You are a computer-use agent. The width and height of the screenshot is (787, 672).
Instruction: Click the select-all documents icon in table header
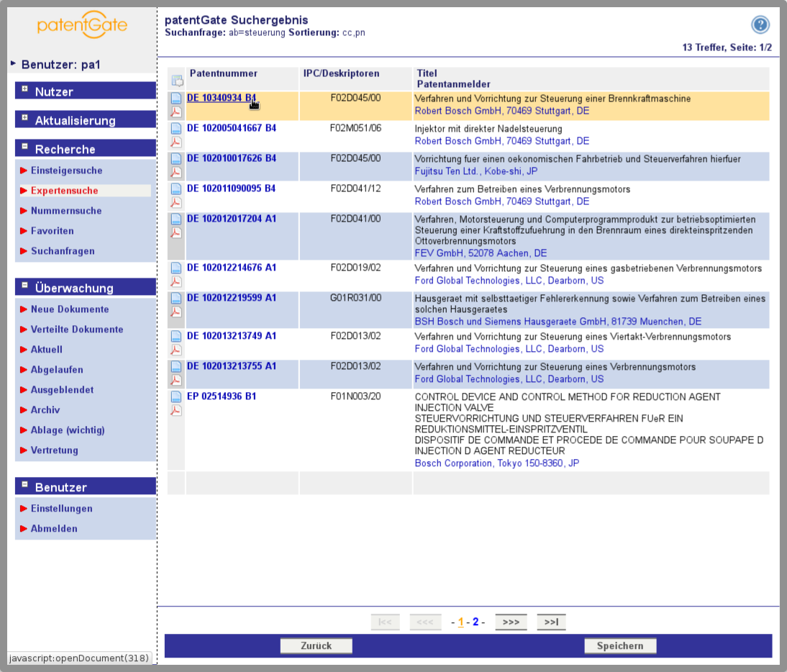pyautogui.click(x=177, y=81)
